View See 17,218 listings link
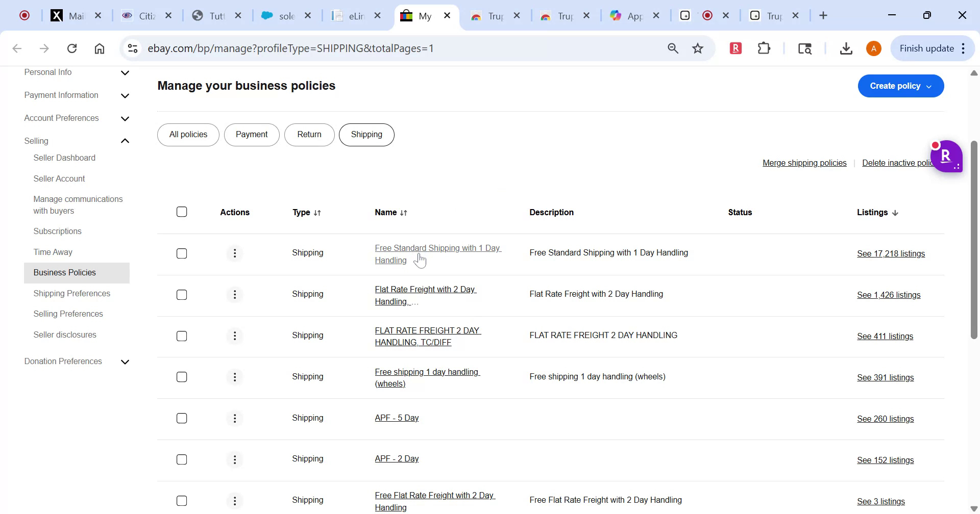 (x=890, y=253)
